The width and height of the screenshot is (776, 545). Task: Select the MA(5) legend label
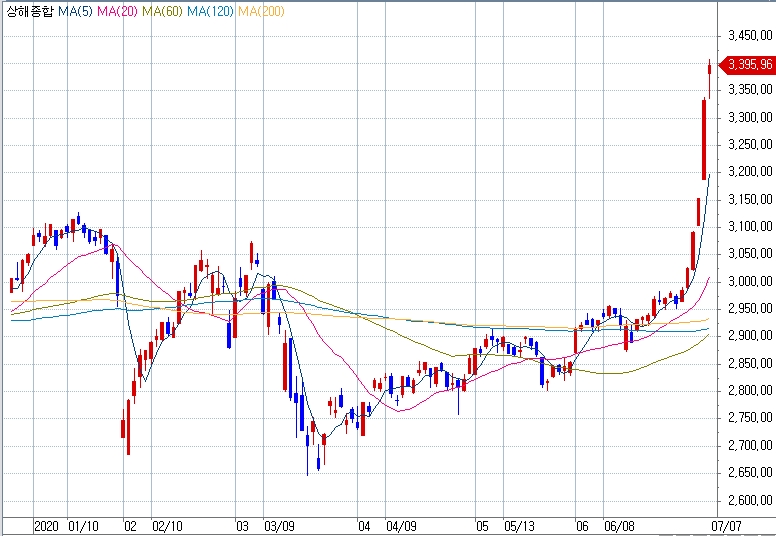[x=77, y=10]
